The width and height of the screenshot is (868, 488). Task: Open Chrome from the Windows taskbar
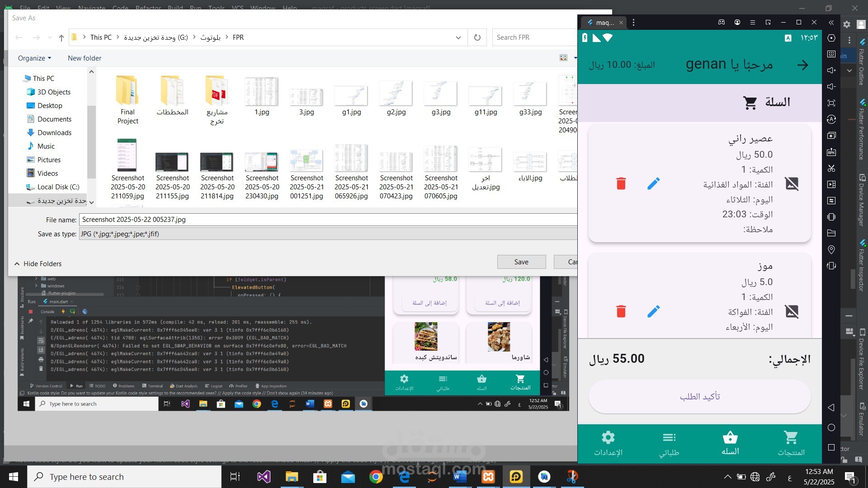pyautogui.click(x=376, y=477)
